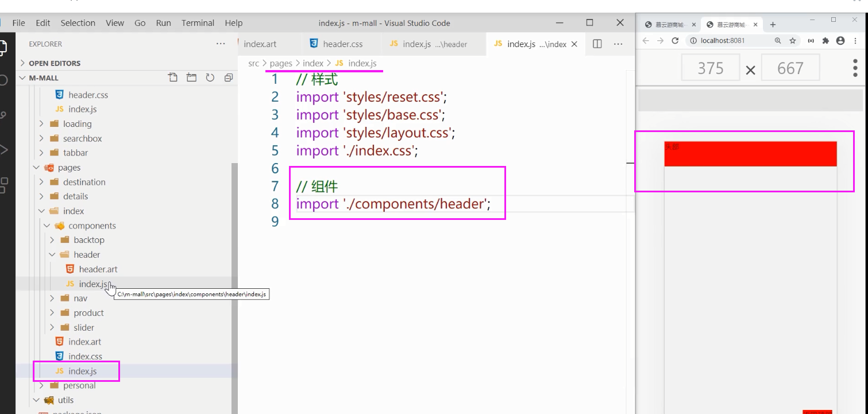This screenshot has height=414, width=868.
Task: Click Refresh Explorer icon
Action: (x=210, y=78)
